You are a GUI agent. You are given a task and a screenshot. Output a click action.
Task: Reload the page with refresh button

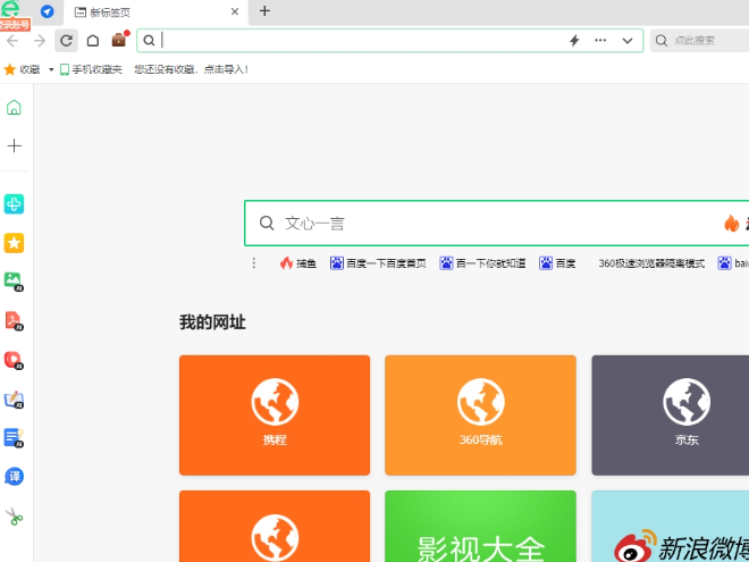click(x=66, y=41)
